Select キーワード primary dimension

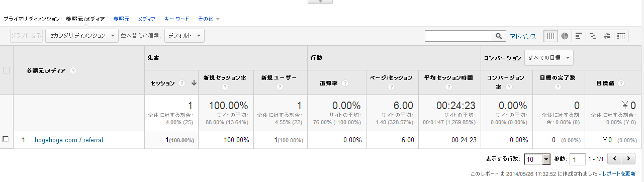(x=176, y=19)
